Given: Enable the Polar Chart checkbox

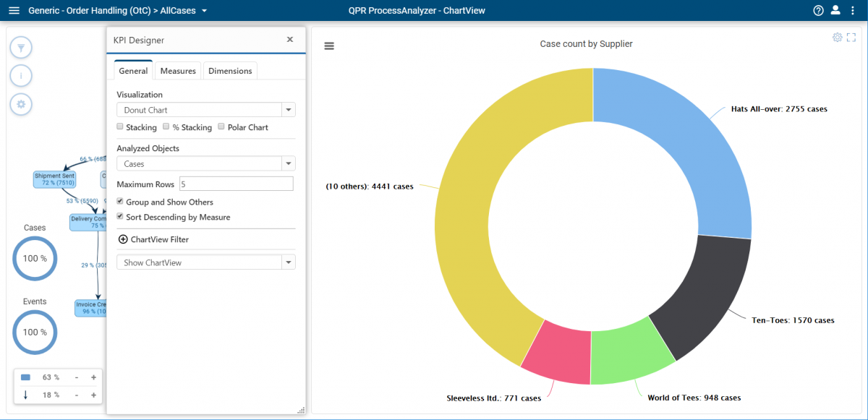Looking at the screenshot, I should click(x=221, y=127).
